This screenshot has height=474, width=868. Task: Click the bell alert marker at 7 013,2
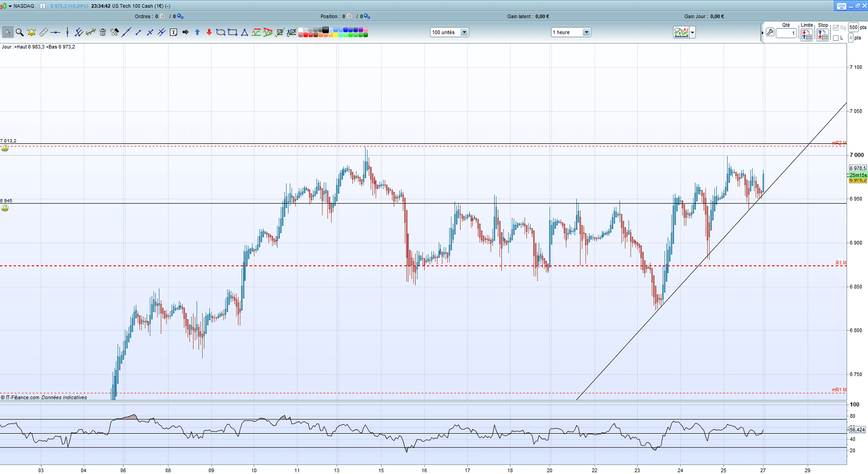(x=5, y=148)
